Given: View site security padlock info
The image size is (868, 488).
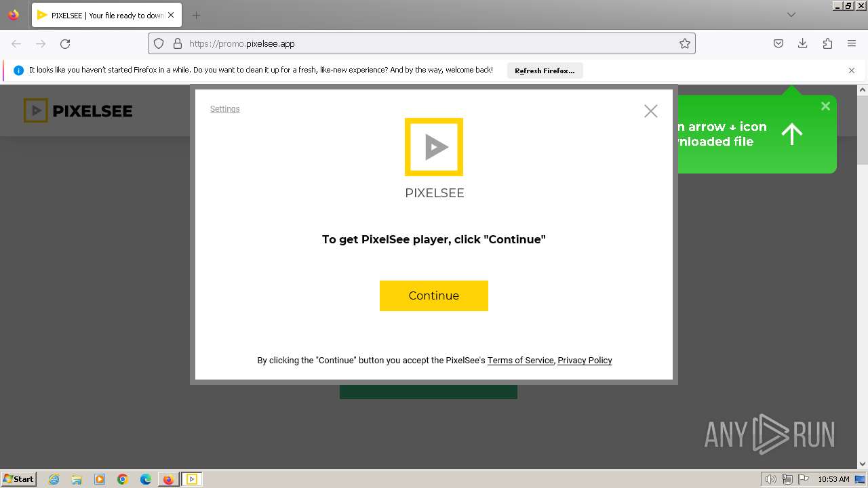Looking at the screenshot, I should click(178, 43).
